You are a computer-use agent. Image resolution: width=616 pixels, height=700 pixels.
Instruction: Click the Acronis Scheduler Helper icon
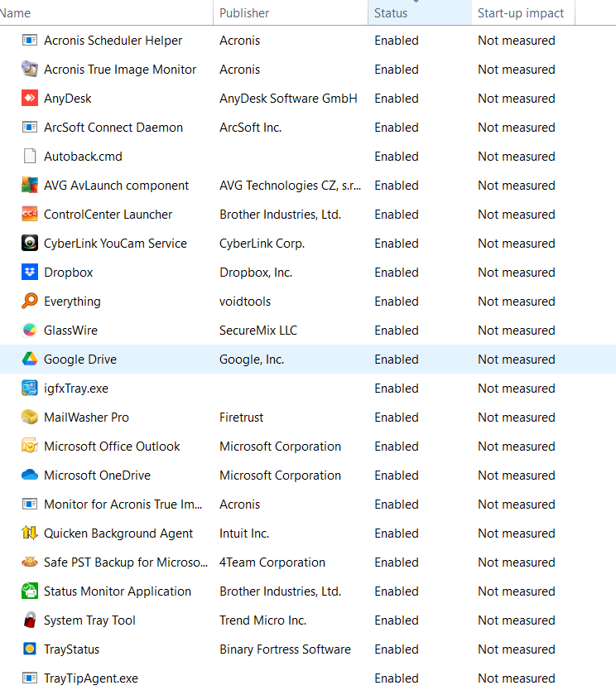[x=30, y=41]
